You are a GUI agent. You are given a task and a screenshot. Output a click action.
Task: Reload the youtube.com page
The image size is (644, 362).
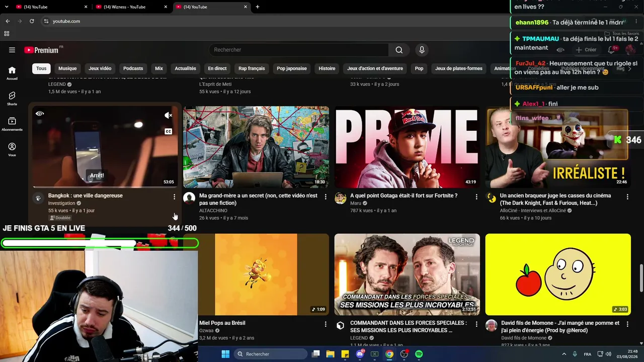coord(32,21)
